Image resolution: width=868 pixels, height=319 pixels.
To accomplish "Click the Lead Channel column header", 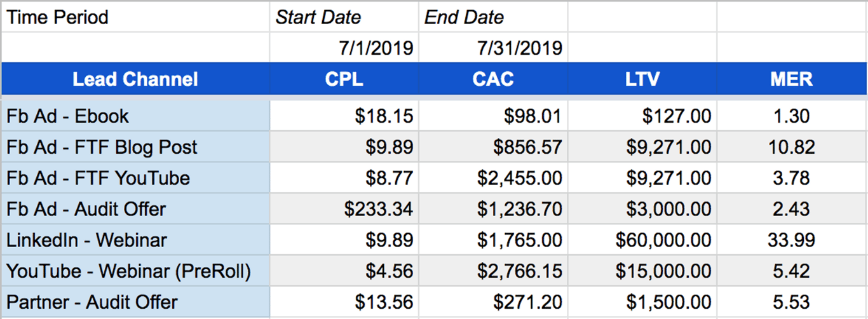I will pos(135,79).
